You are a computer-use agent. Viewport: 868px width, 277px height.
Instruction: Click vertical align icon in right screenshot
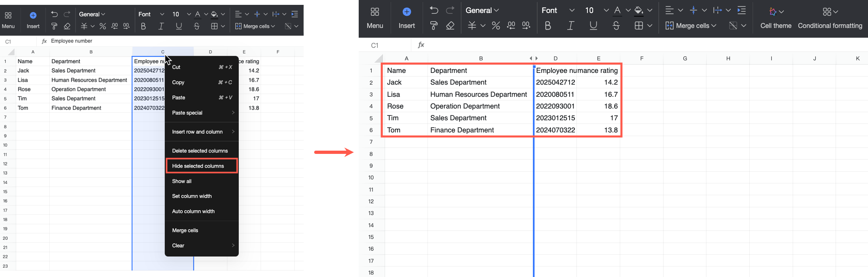point(694,11)
